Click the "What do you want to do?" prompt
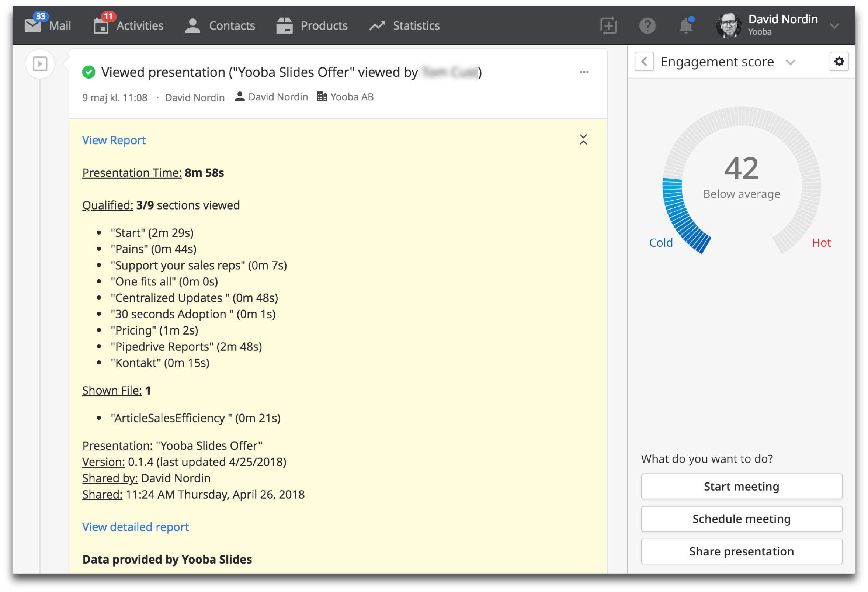The width and height of the screenshot is (868, 592). 706,459
